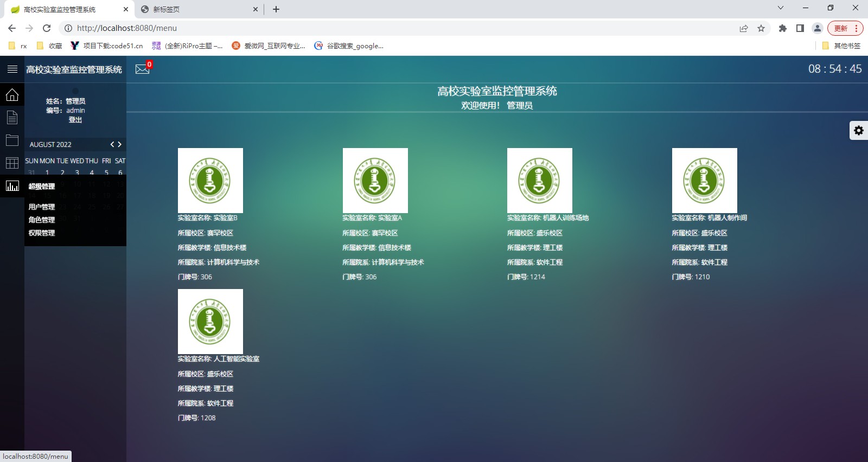The width and height of the screenshot is (868, 462).
Task: Switch to 高校实验室监控管理系统 tab
Action: coord(69,9)
